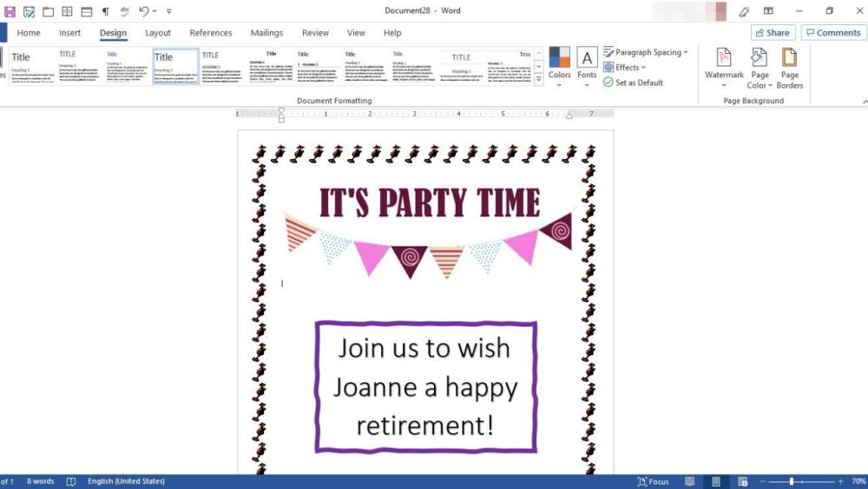Open the Mailings tab
The height and width of the screenshot is (489, 868).
pyautogui.click(x=266, y=33)
